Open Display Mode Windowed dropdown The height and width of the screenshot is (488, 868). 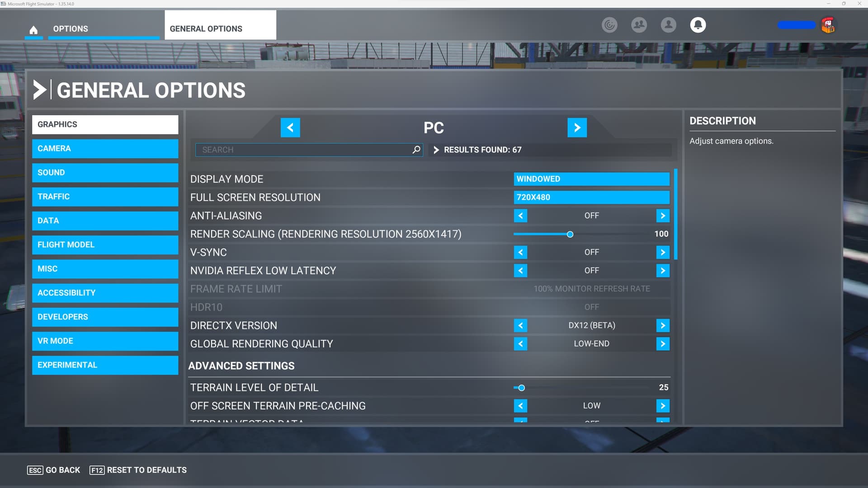[x=591, y=179]
